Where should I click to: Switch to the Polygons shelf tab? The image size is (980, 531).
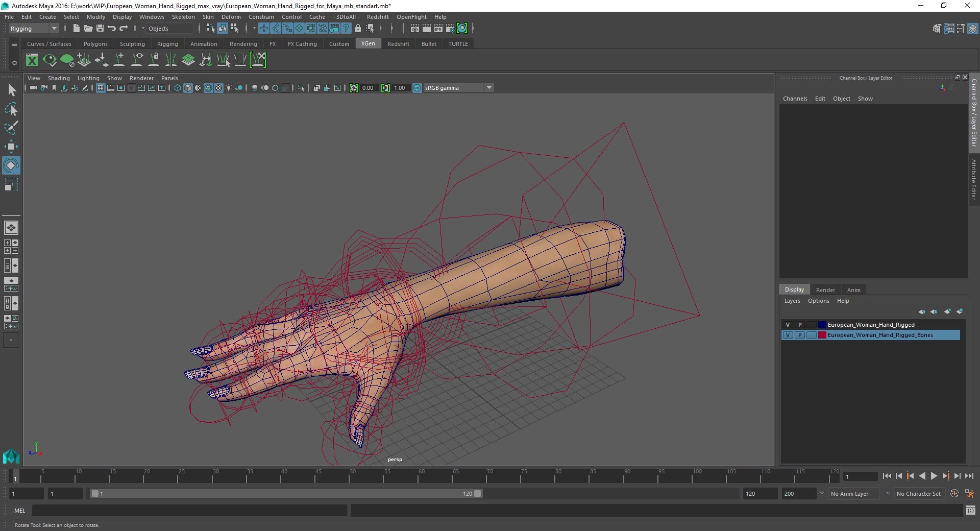point(95,44)
